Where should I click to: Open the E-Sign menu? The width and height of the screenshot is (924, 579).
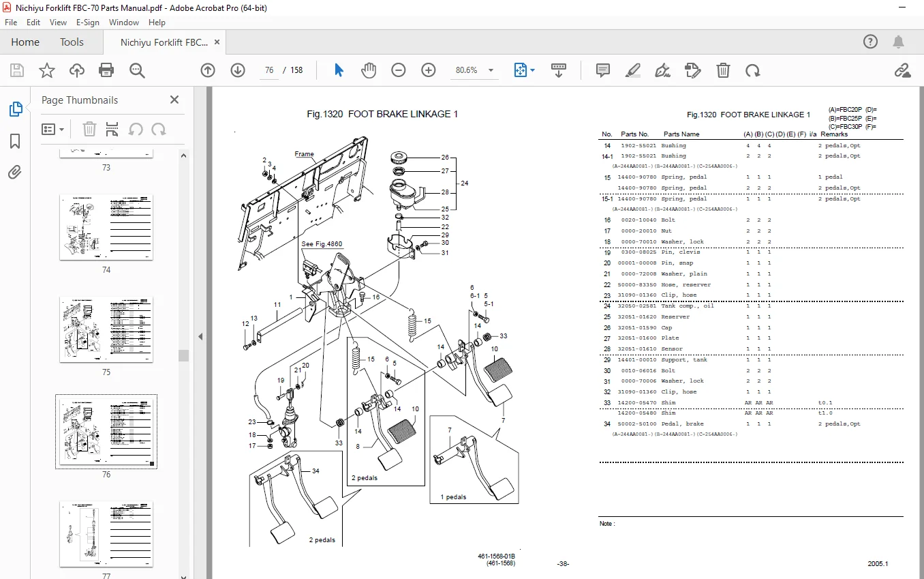(88, 23)
